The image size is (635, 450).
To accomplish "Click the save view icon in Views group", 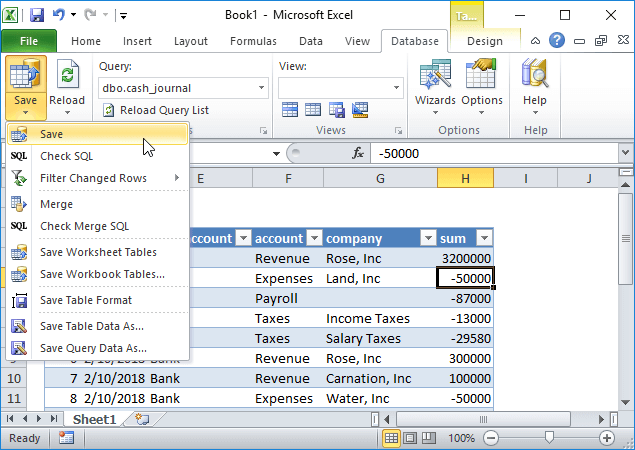I will point(337,110).
